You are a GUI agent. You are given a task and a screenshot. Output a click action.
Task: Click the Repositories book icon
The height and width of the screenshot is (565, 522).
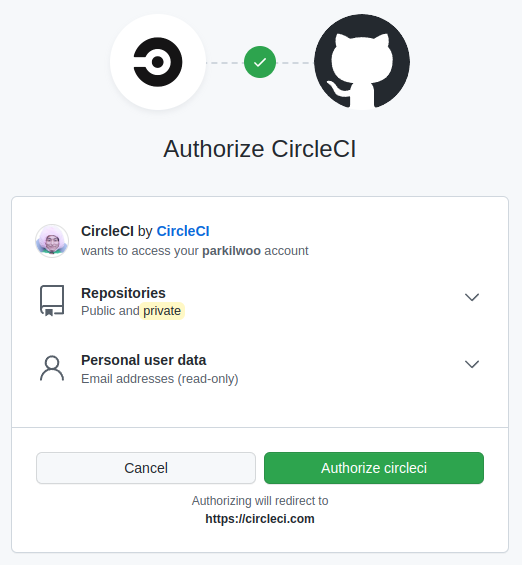point(52,301)
